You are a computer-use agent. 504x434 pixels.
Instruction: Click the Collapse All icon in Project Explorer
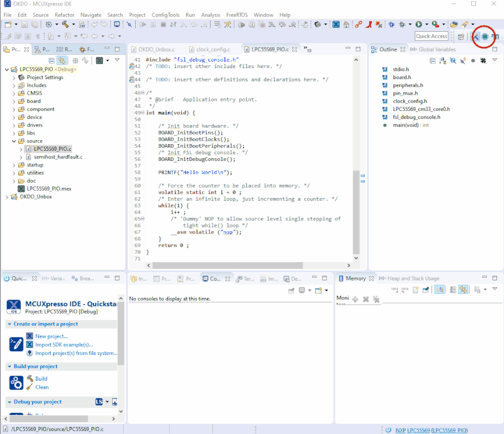[51, 60]
